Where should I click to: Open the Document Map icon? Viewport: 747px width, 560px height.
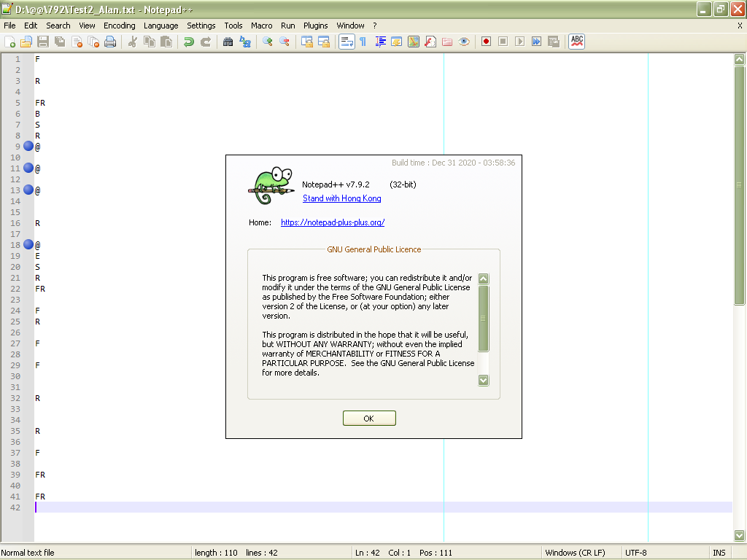point(414,42)
